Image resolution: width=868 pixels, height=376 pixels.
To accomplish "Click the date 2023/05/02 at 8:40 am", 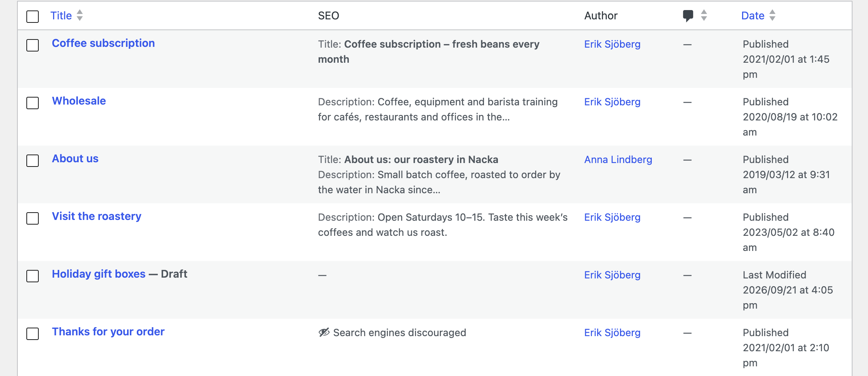I will click(789, 240).
